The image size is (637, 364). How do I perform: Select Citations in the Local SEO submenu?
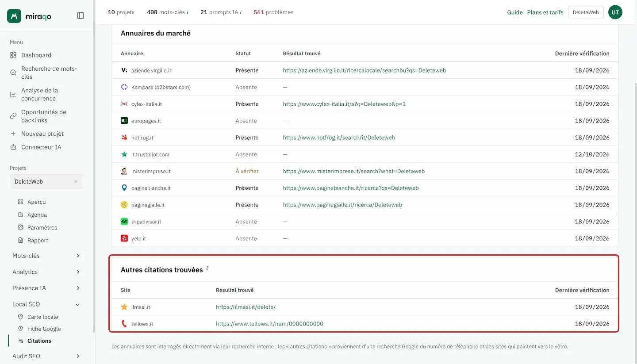coord(39,341)
